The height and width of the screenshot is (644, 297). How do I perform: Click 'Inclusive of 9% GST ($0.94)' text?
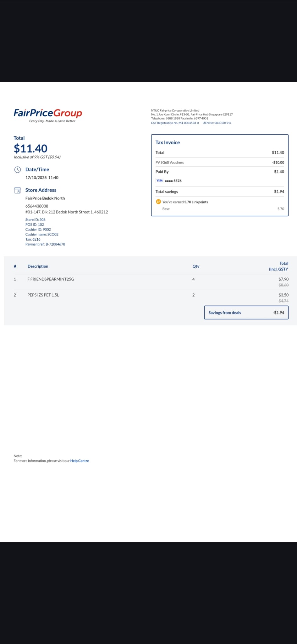coord(37,157)
